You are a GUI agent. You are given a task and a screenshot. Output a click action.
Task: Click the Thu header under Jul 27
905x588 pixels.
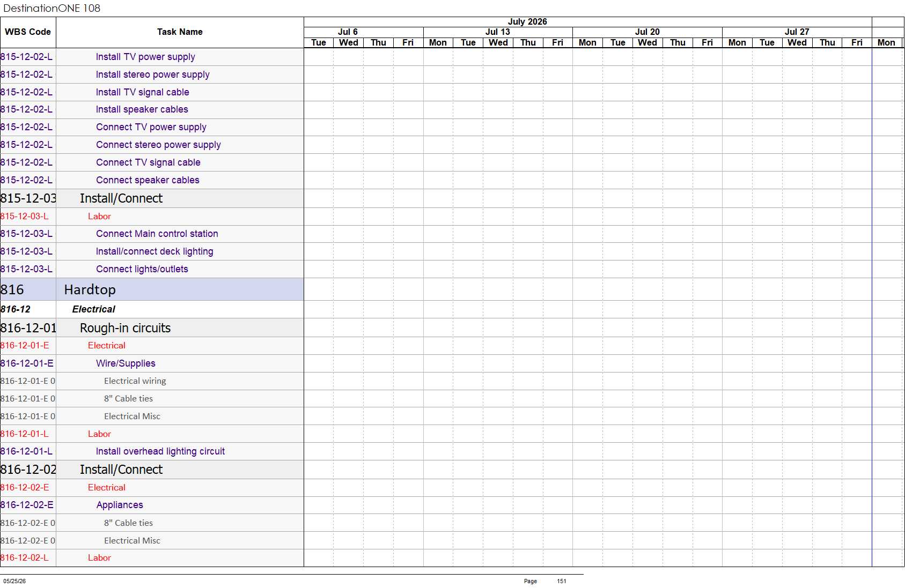[827, 43]
